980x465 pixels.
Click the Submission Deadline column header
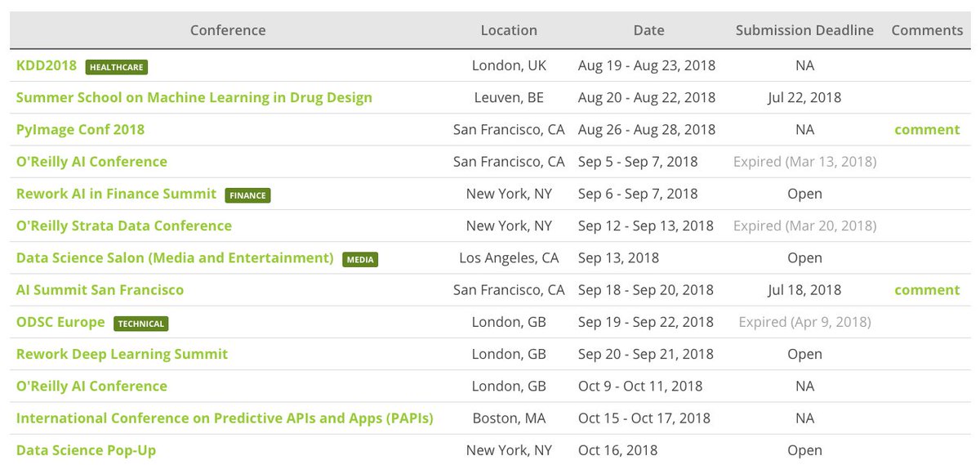tap(804, 30)
